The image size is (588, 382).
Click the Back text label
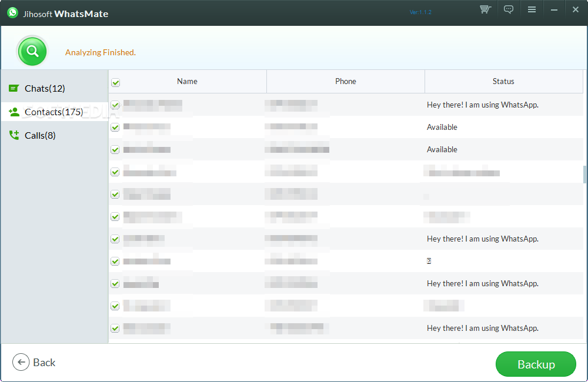click(x=44, y=363)
